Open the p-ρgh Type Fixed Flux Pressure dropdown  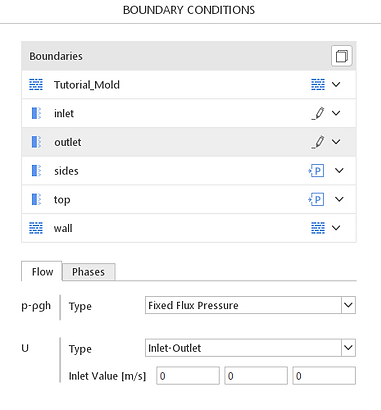click(x=250, y=305)
